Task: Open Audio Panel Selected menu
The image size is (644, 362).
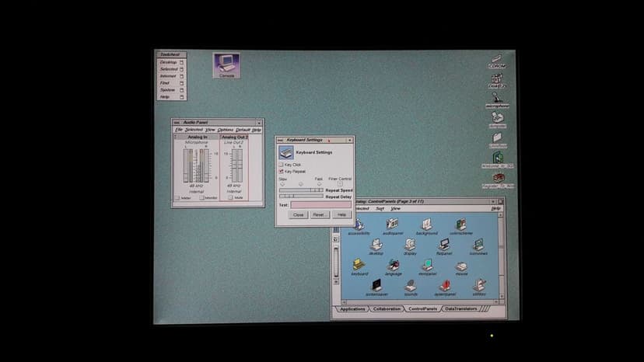Action: [194, 130]
